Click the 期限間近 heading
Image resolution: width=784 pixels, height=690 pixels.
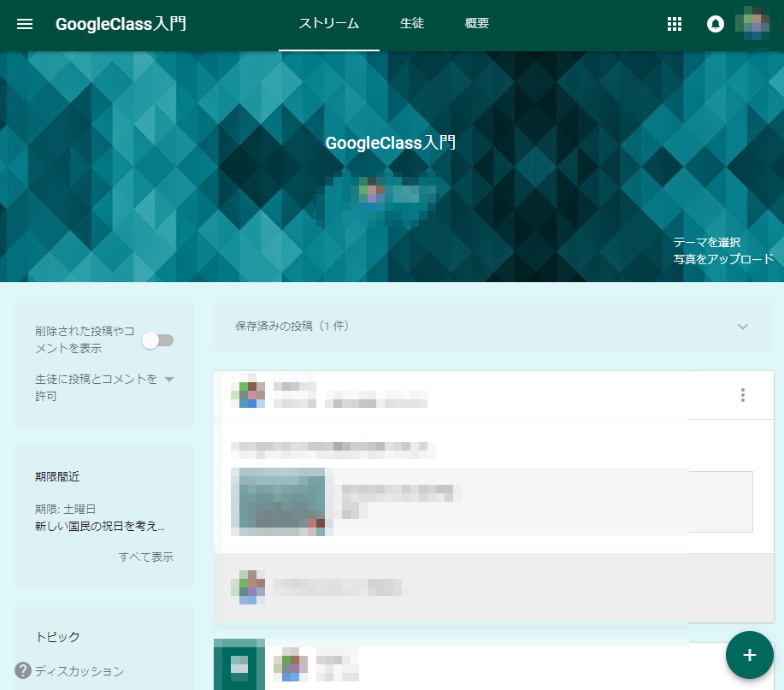tap(57, 476)
